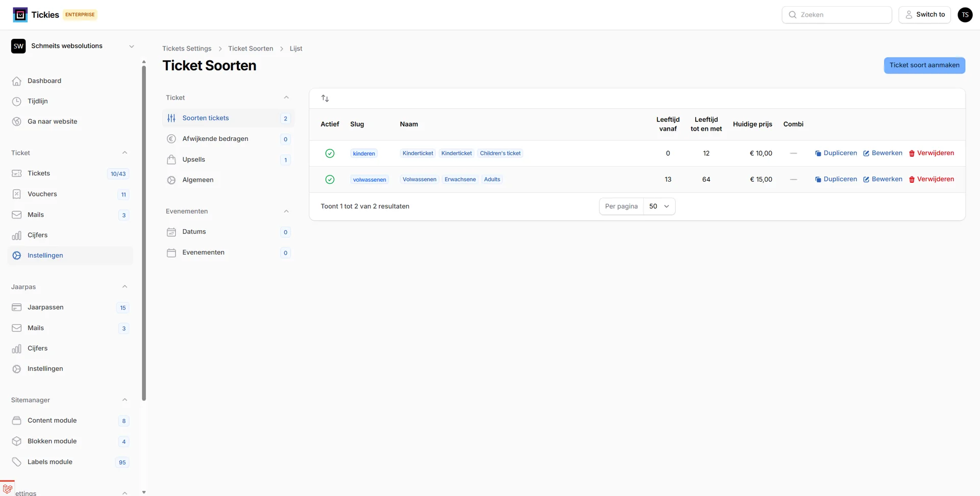Toggle active checkmark for volwassenen ticket
This screenshot has width=980, height=496.
330,180
